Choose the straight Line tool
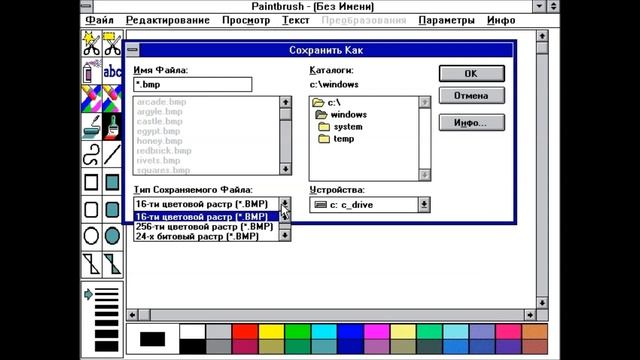The height and width of the screenshot is (360, 640). click(x=112, y=154)
